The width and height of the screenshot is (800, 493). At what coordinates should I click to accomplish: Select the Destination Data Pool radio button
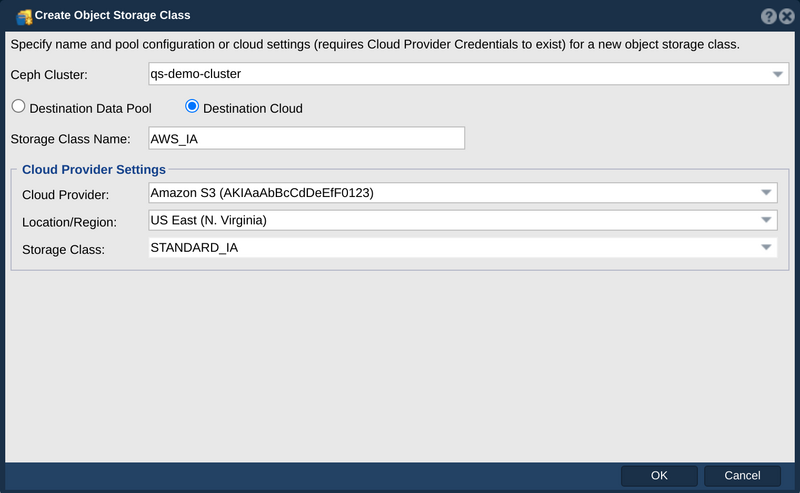[x=18, y=106]
